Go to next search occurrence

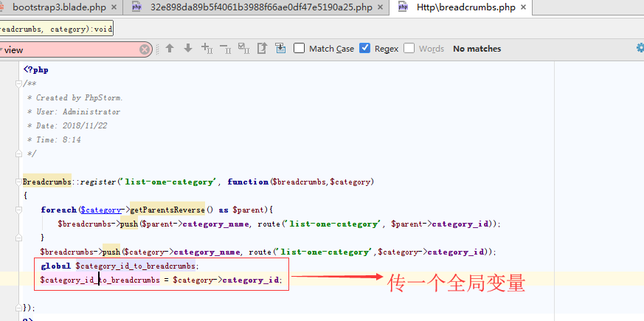188,49
